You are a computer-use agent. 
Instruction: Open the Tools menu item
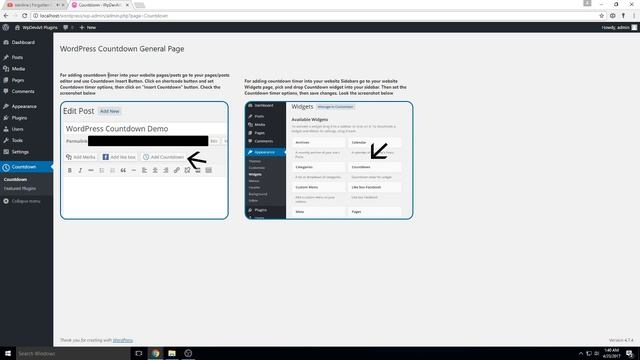click(17, 140)
